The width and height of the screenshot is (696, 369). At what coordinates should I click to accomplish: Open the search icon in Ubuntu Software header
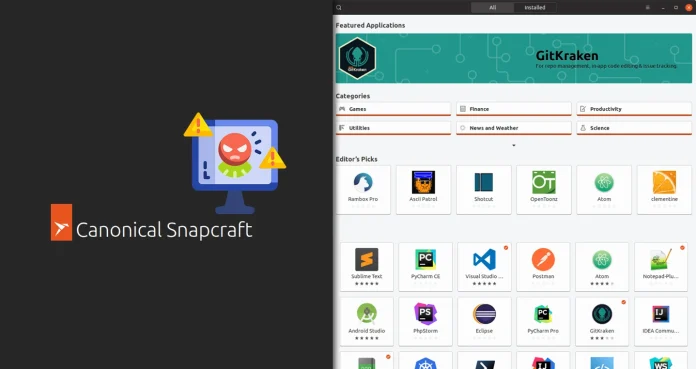click(339, 8)
